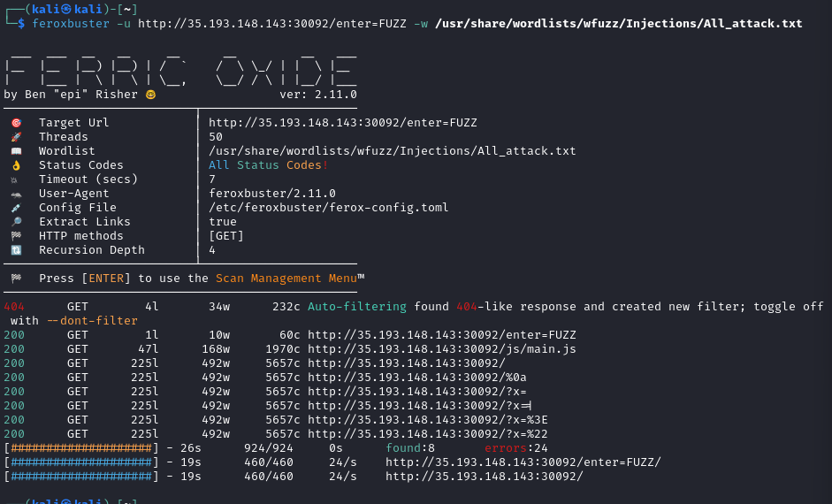Click the HTTP methods value '[GET]'
832x504 pixels.
point(226,236)
